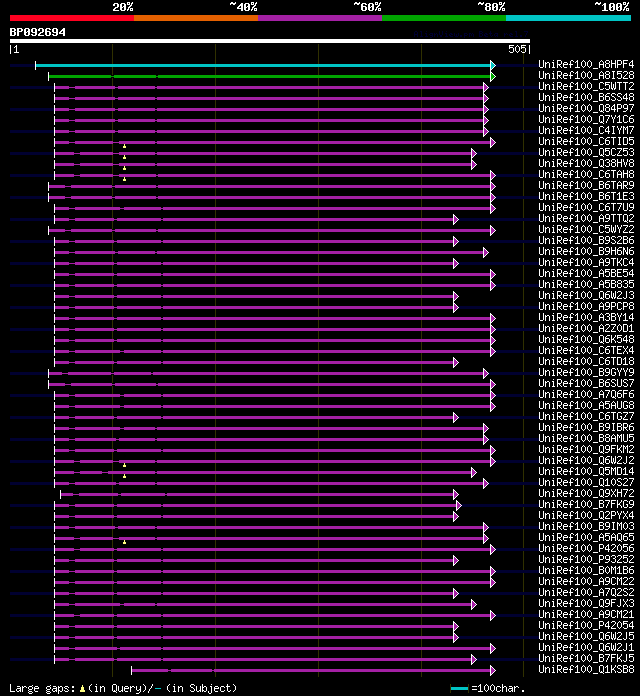640x696 pixels.
Task: Select the UniRef100_C5WYZ2 label
Action: (586, 229)
